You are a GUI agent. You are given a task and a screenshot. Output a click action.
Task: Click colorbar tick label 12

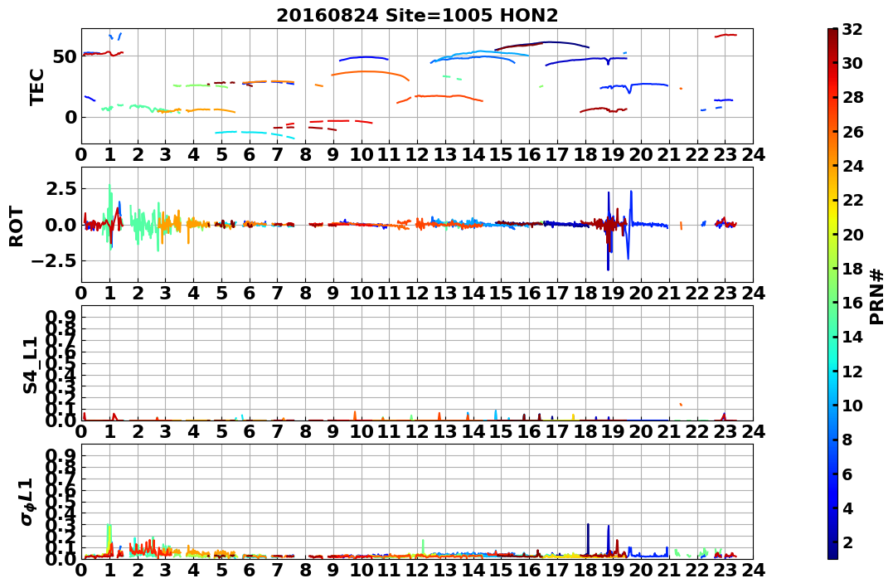click(x=852, y=371)
